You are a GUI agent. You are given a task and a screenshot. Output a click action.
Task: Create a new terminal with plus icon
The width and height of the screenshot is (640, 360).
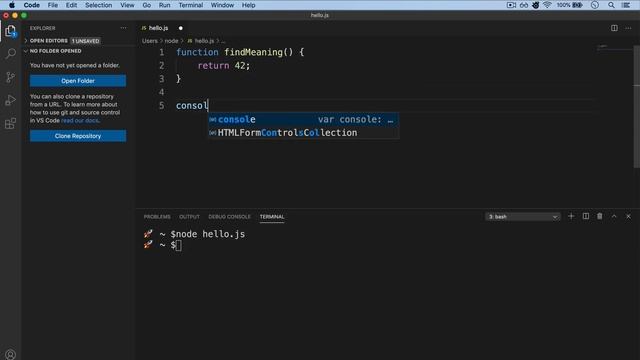click(x=571, y=216)
